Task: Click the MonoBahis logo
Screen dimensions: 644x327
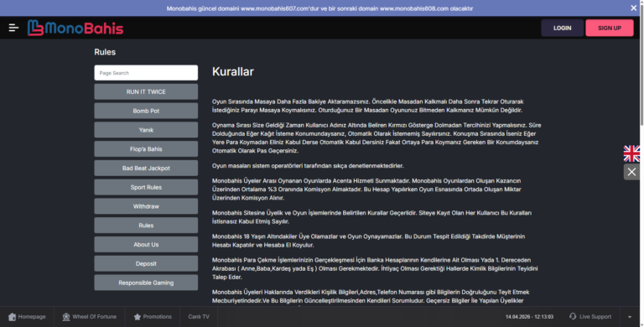Action: (75, 28)
